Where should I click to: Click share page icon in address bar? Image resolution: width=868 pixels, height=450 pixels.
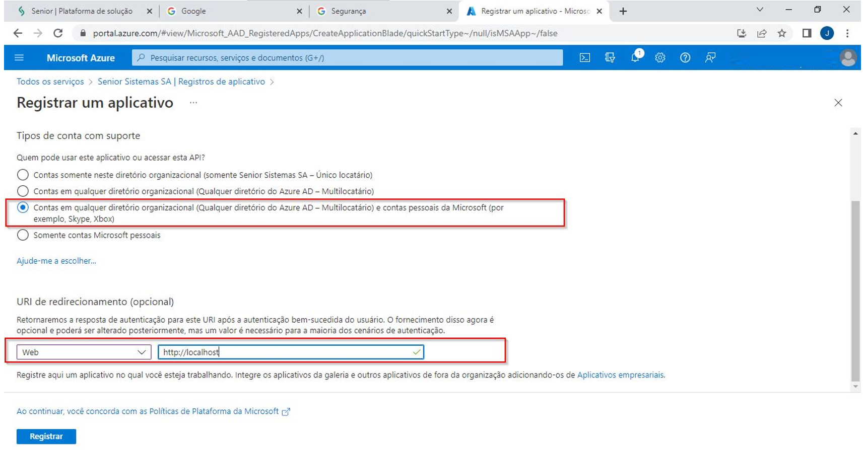[x=762, y=33]
